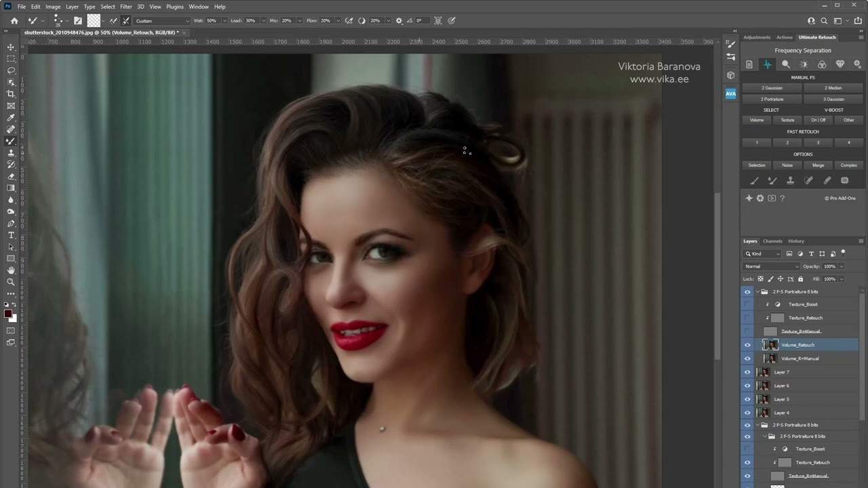868x488 pixels.
Task: Select the Horizontal Type tool
Action: click(11, 235)
